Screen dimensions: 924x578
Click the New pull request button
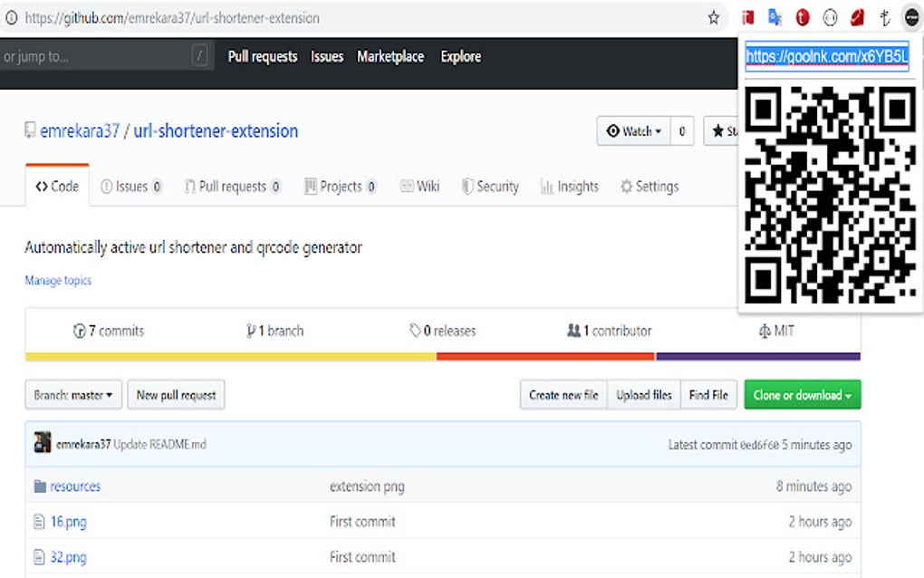(176, 394)
